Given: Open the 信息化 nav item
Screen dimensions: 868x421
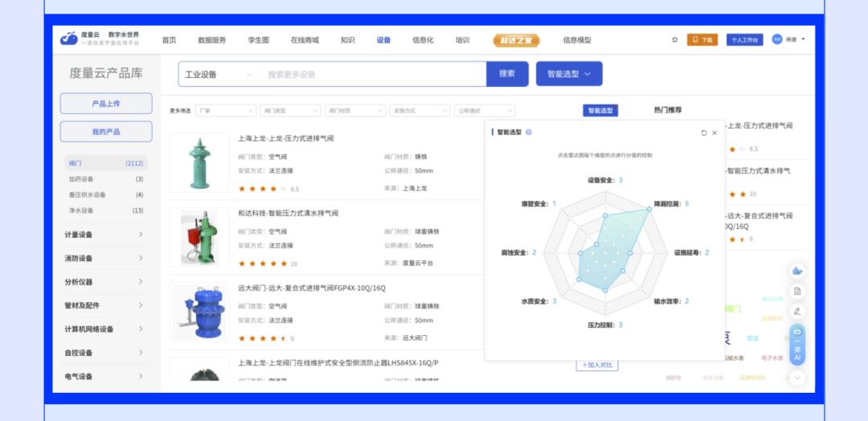Looking at the screenshot, I should click(x=423, y=40).
